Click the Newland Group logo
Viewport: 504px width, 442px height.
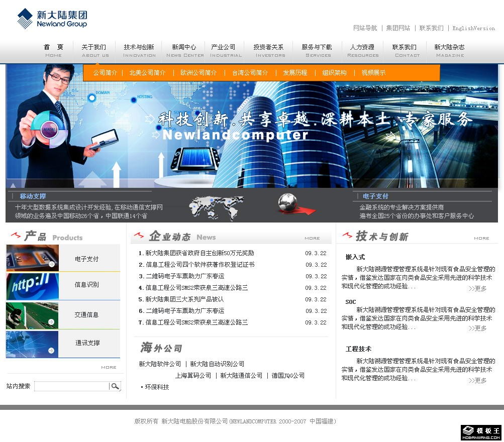pos(52,19)
